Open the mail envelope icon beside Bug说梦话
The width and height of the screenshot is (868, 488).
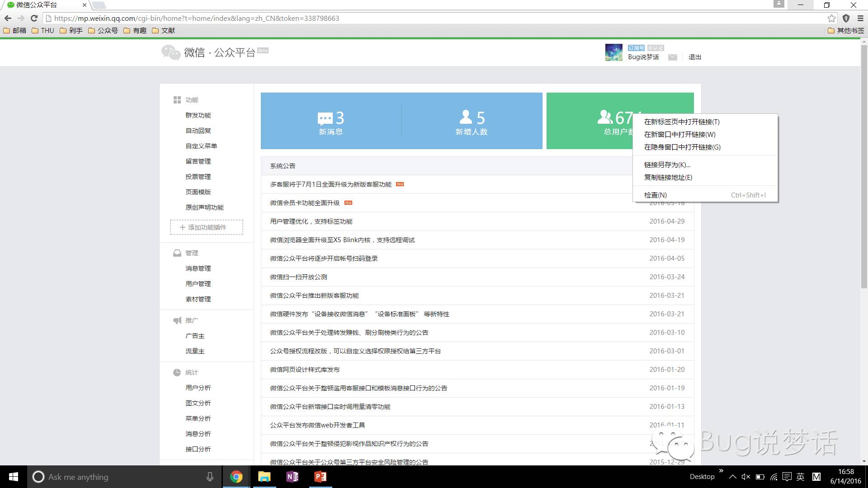click(673, 57)
